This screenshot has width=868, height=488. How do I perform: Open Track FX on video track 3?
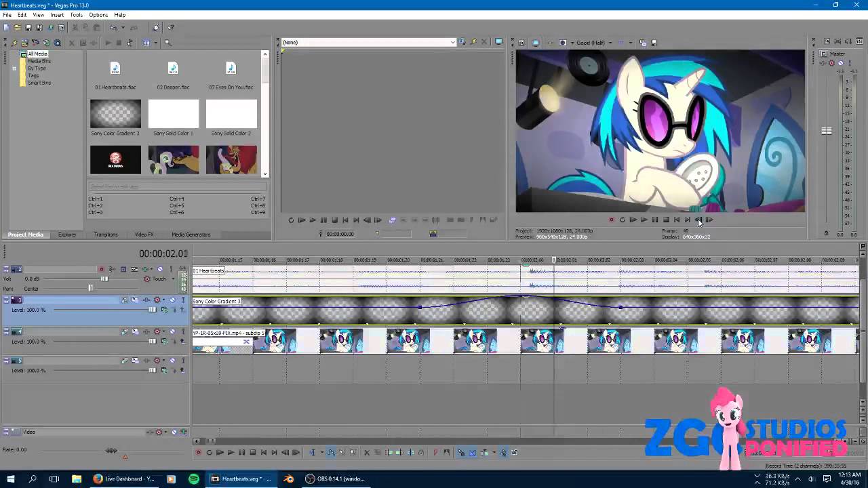pos(135,300)
